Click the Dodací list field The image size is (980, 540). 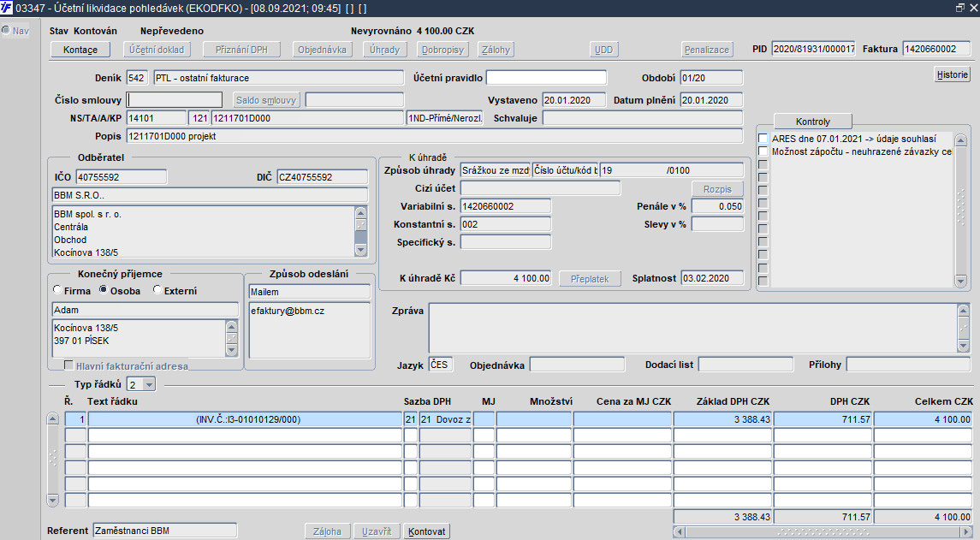tap(745, 365)
